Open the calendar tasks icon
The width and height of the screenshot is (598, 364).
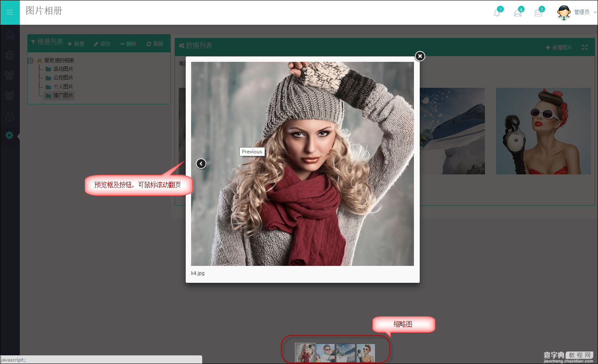[539, 13]
